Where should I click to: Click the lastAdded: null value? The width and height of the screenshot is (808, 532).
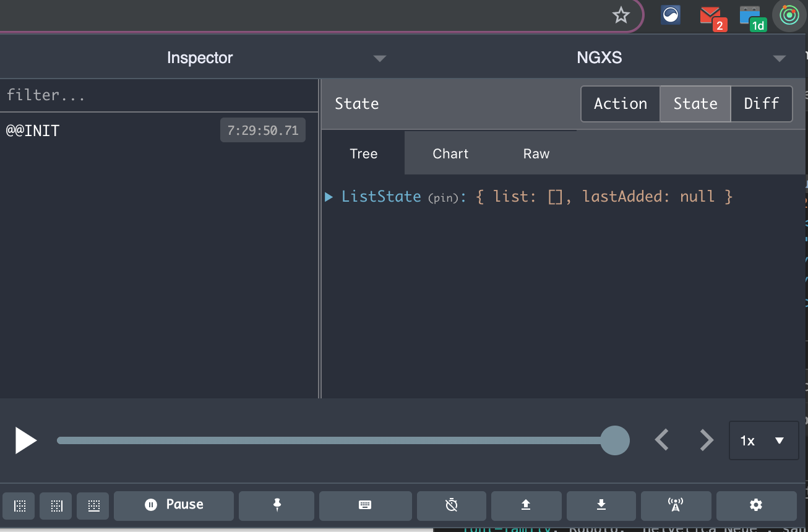click(648, 197)
